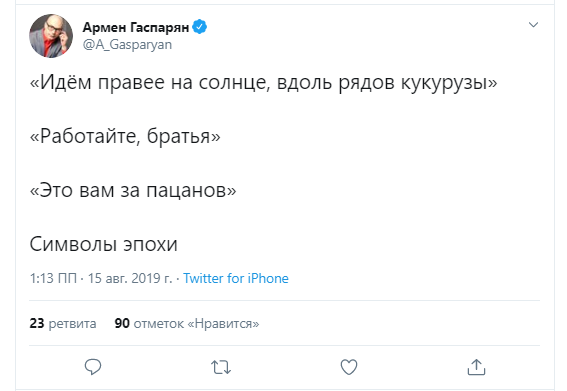Click the reply speech bubble icon

pos(93,367)
